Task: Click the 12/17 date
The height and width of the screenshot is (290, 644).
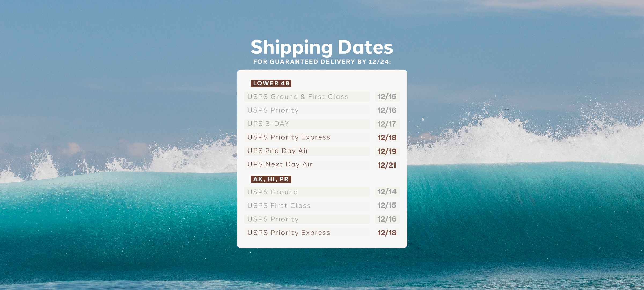Action: tap(387, 124)
